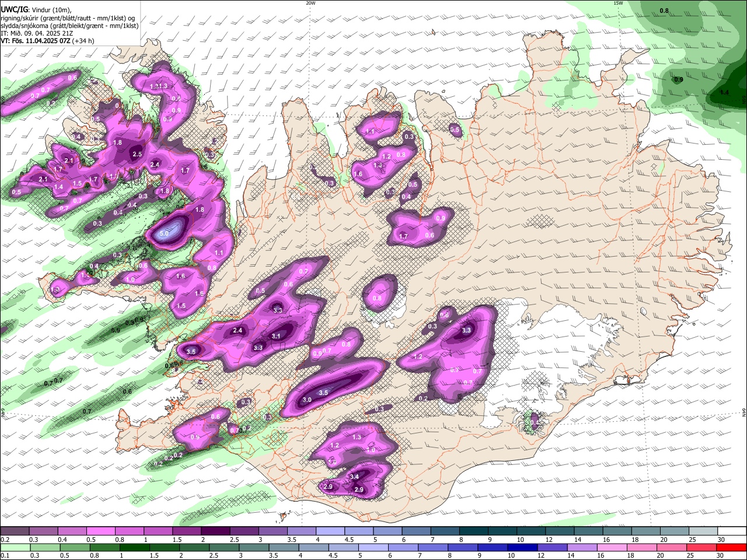Click the light pink 16 swatch, lower legend scale
747x560 pixels.
point(612,547)
